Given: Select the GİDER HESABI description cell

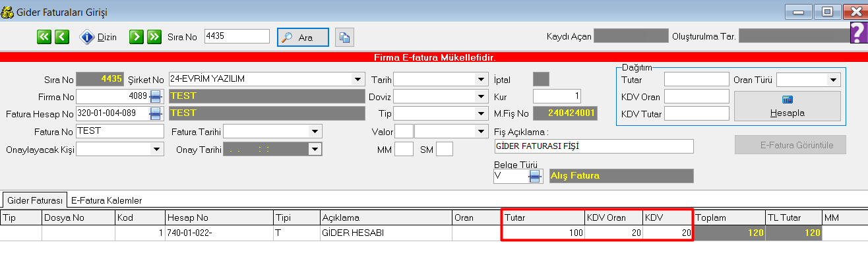Looking at the screenshot, I should (386, 233).
